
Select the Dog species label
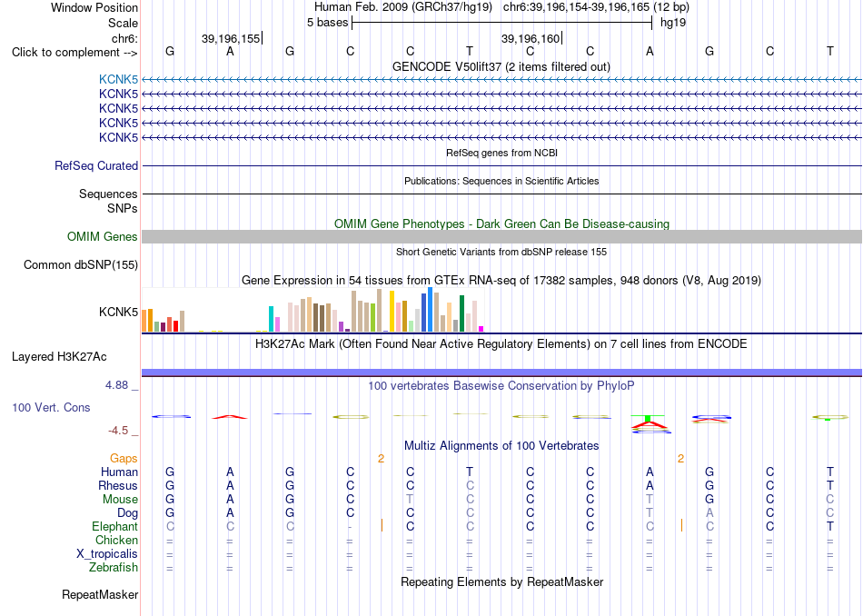click(128, 513)
